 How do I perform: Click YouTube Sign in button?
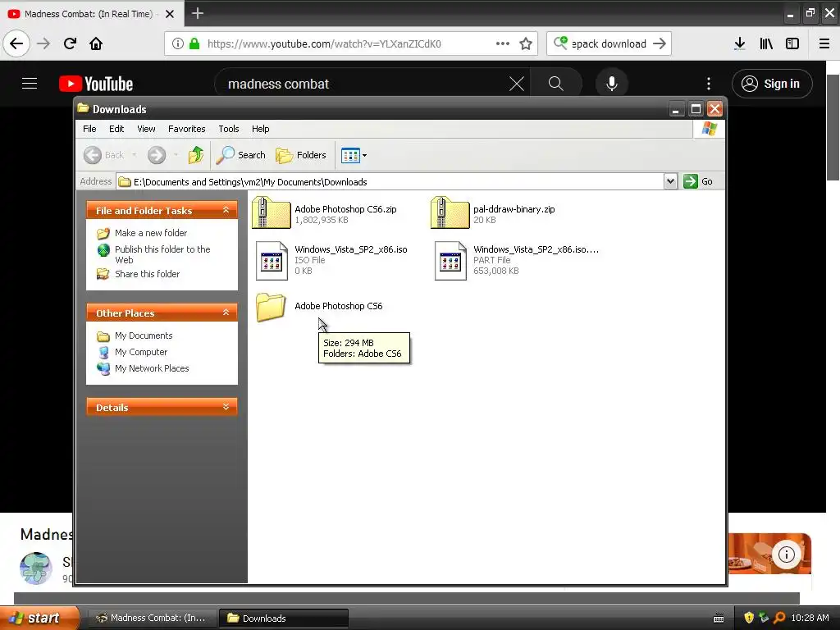point(772,84)
